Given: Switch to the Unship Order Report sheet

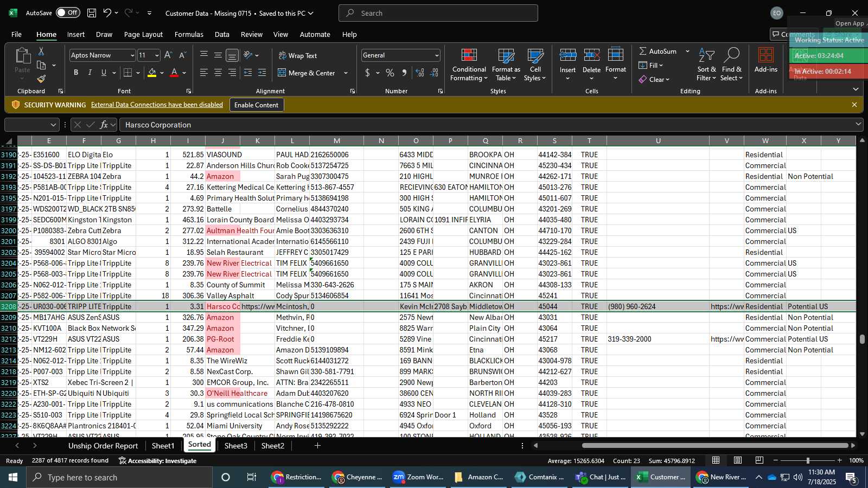Looking at the screenshot, I should 103,446.
